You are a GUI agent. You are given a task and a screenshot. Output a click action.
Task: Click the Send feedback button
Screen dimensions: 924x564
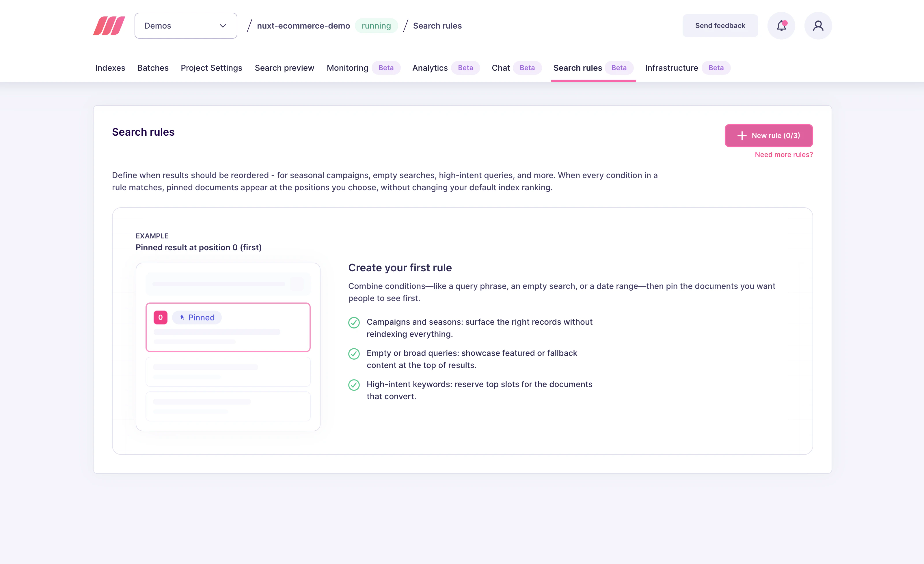[720, 25]
